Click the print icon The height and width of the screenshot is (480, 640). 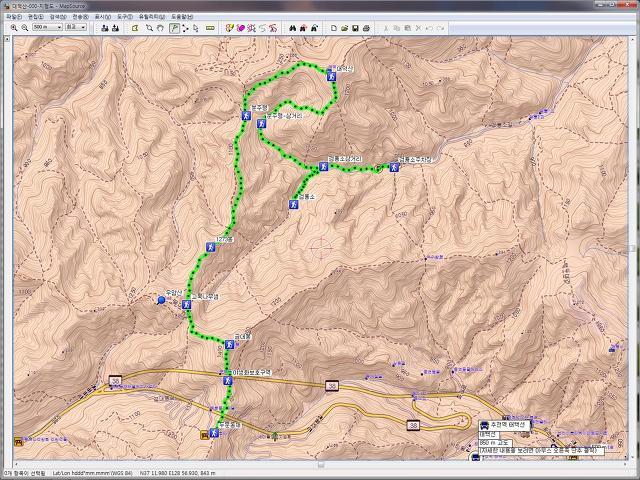tap(366, 28)
